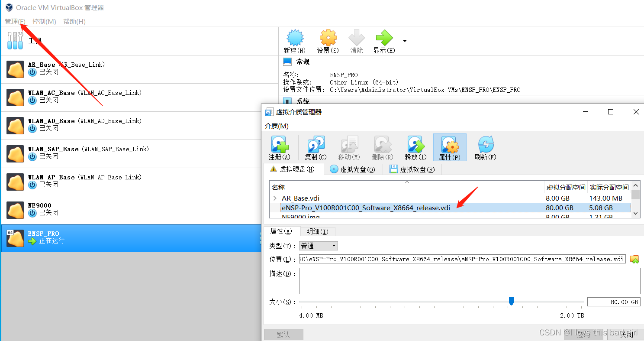Maximize the 虚拟介质管理器 window

point(611,112)
